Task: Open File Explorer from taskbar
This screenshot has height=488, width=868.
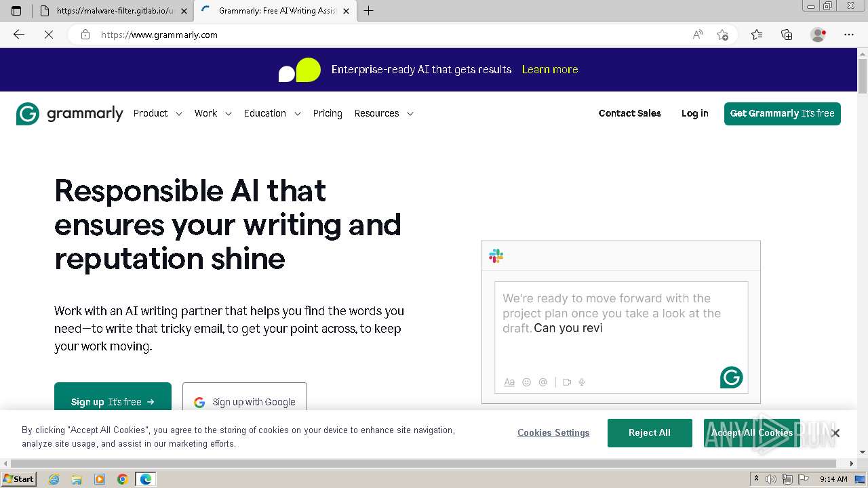Action: point(77,479)
